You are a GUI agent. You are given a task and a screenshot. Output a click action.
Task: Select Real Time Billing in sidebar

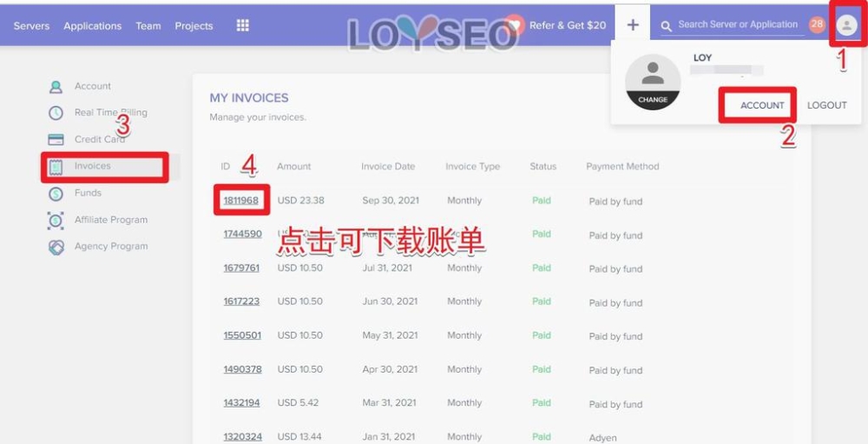coord(111,113)
